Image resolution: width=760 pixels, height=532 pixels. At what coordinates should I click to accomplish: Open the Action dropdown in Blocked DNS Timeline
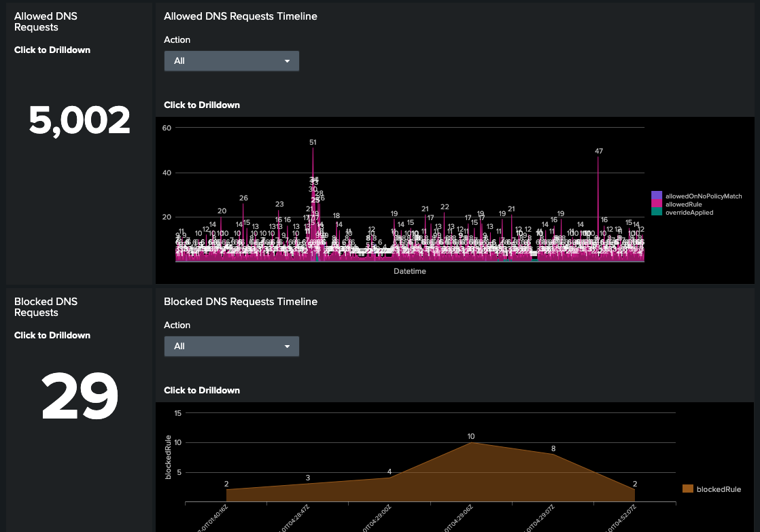pos(231,346)
